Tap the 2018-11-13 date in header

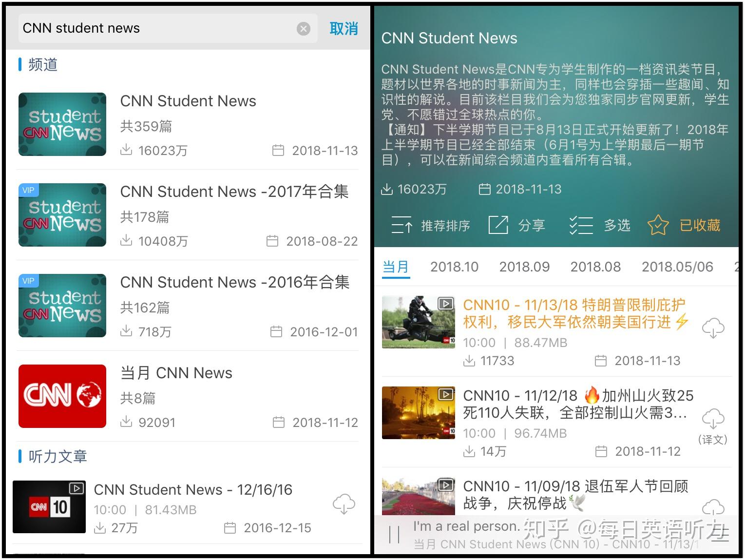coord(529,189)
